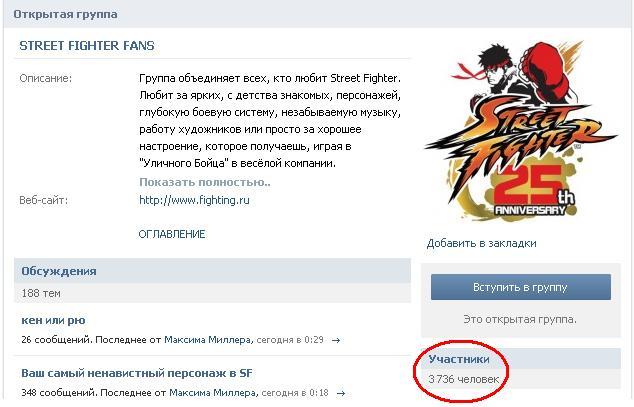This screenshot has width=634, height=407.
Task: Open the http://www.fighting.ru website link
Action: tap(194, 200)
